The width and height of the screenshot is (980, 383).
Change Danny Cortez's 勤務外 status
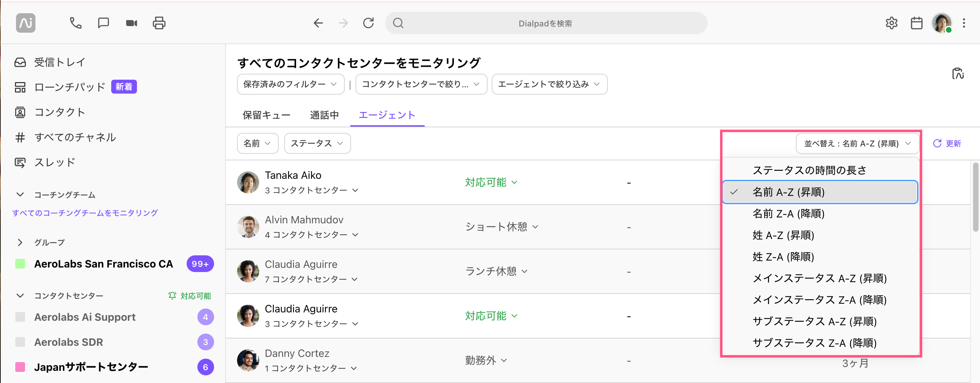tap(486, 360)
